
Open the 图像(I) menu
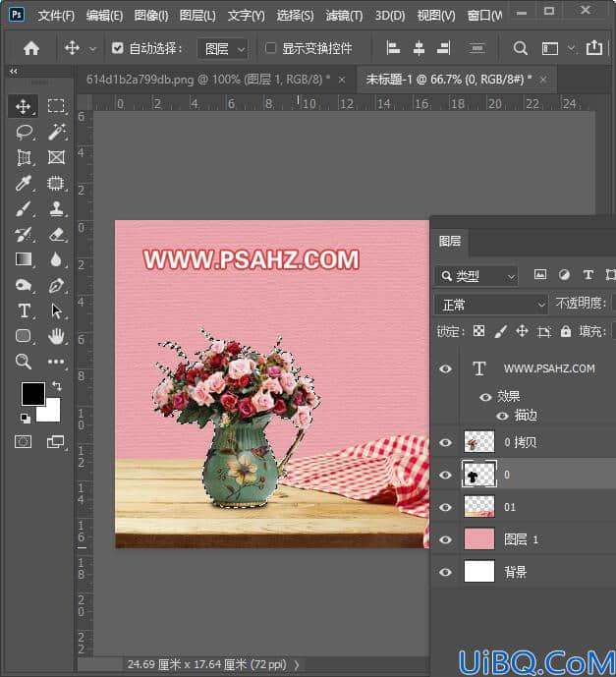pyautogui.click(x=151, y=16)
